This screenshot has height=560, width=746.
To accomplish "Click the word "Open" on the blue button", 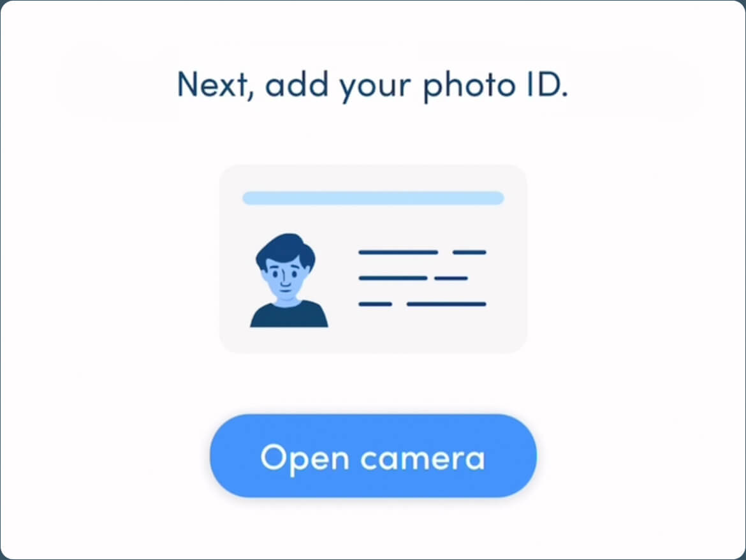I will coord(305,459).
